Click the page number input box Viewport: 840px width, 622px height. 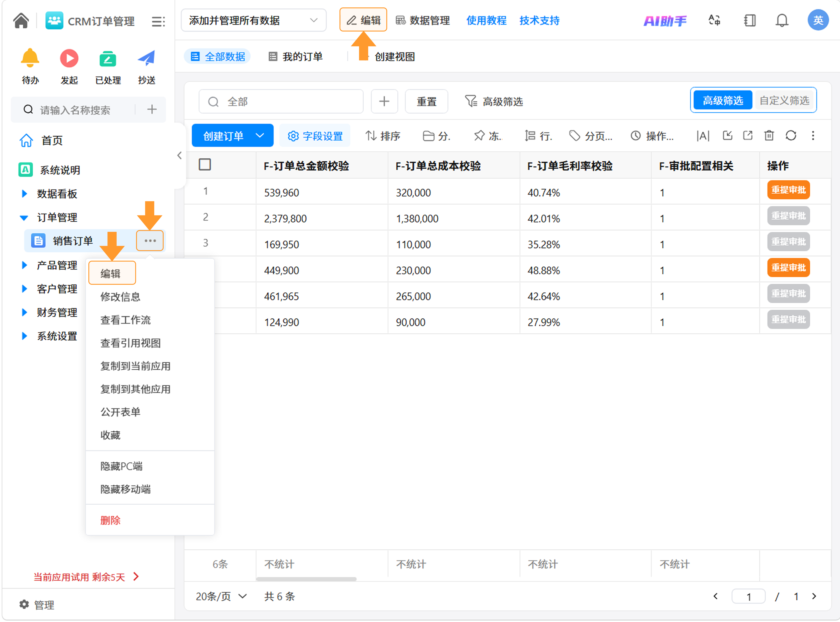click(x=749, y=596)
